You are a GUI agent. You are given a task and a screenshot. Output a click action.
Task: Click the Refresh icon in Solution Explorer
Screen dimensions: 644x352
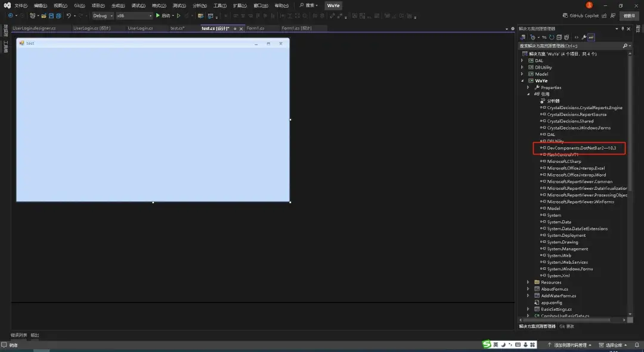coord(552,37)
